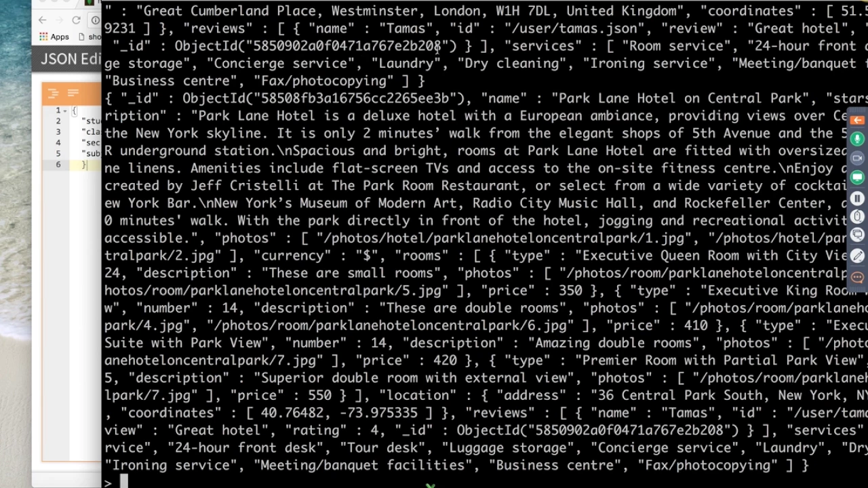Click the JSON Editor title header

click(71, 59)
